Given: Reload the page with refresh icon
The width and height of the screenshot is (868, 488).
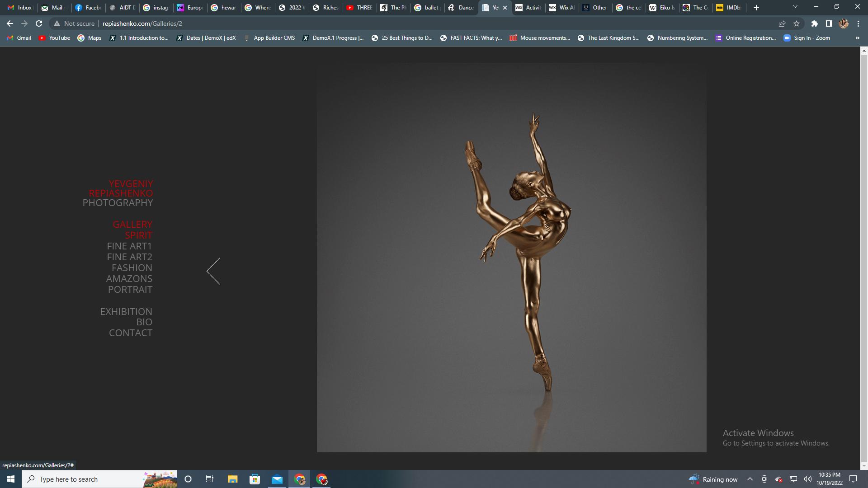Looking at the screenshot, I should pos(39,23).
